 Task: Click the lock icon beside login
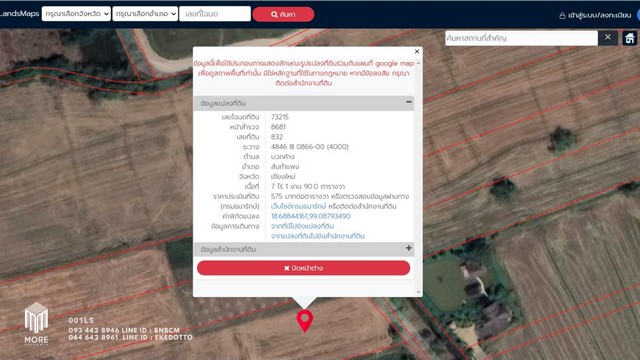[x=562, y=16]
